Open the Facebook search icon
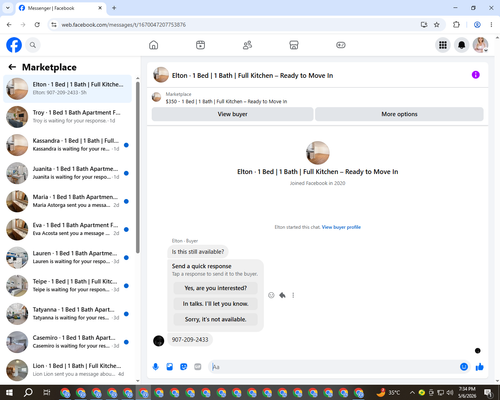The image size is (500, 400). (x=33, y=45)
